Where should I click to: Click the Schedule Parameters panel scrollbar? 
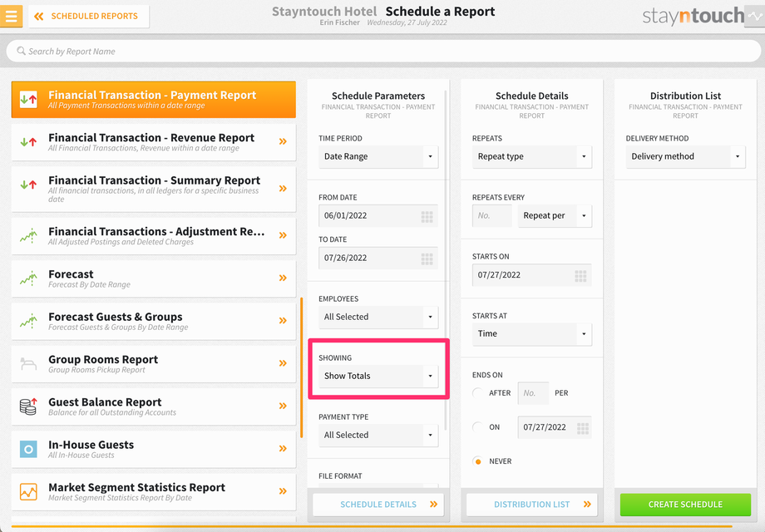coord(446,260)
